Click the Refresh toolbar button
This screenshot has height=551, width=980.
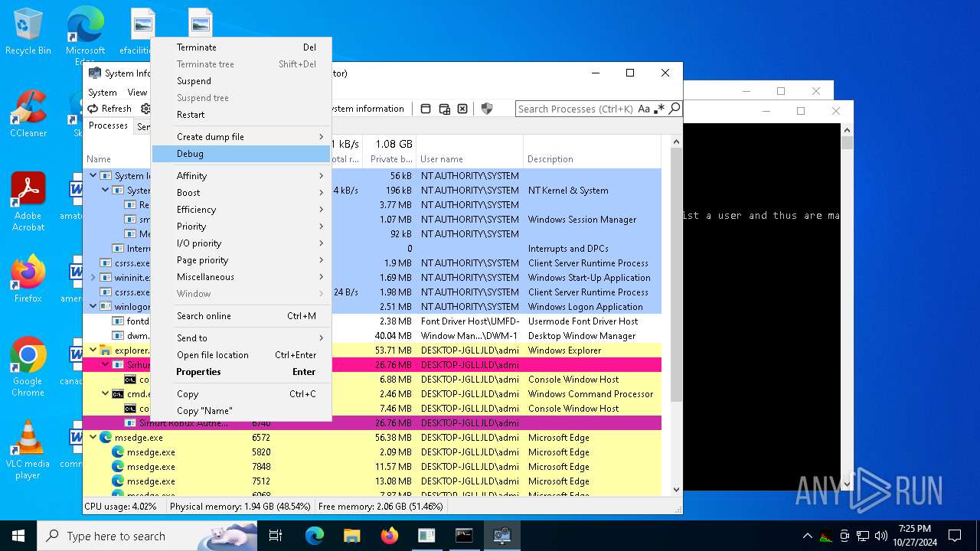[109, 109]
